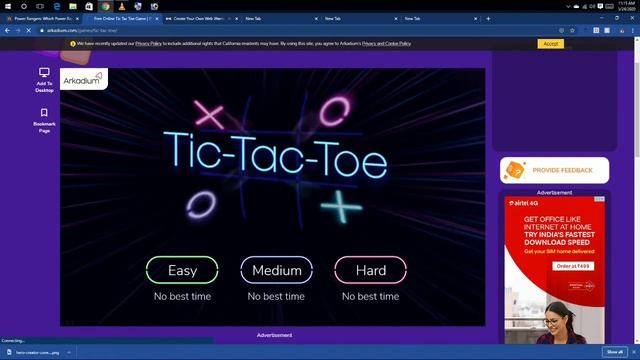Viewport: 640px width, 360px height.
Task: Open Task View on taskbar
Action: 40,6
